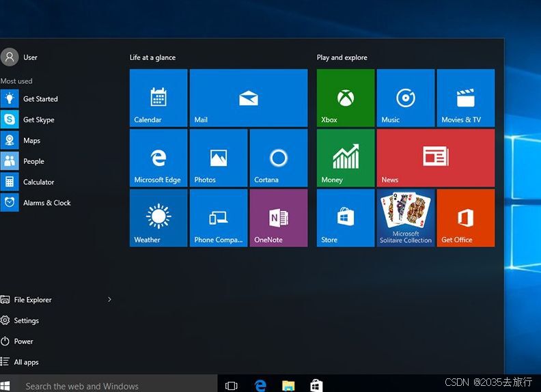Open Movies & TV tile
541x392 pixels.
pyautogui.click(x=465, y=98)
